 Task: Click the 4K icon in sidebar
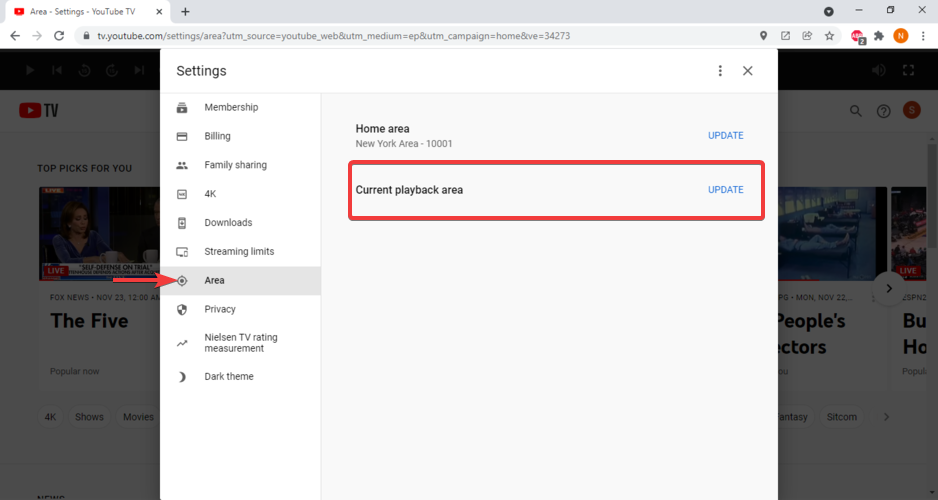point(182,194)
